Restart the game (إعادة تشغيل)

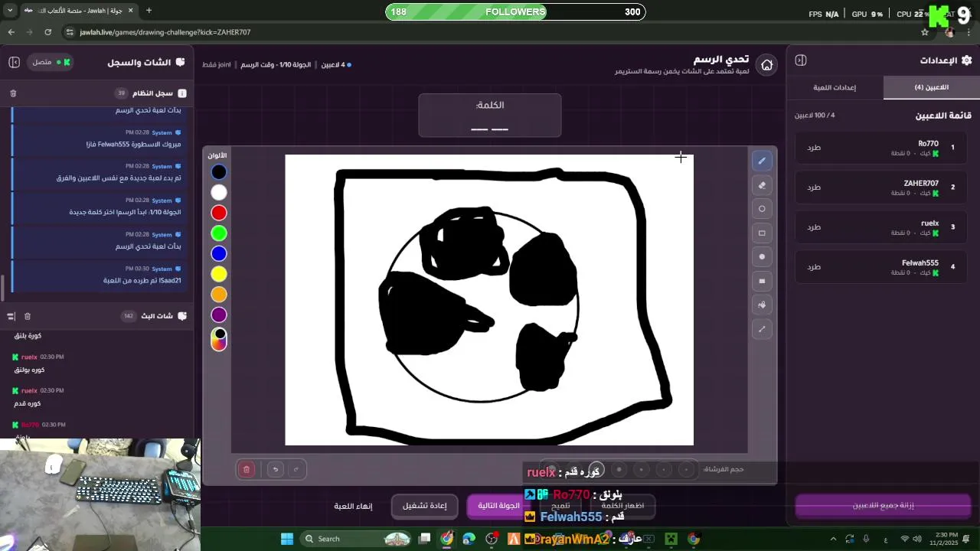425,506
